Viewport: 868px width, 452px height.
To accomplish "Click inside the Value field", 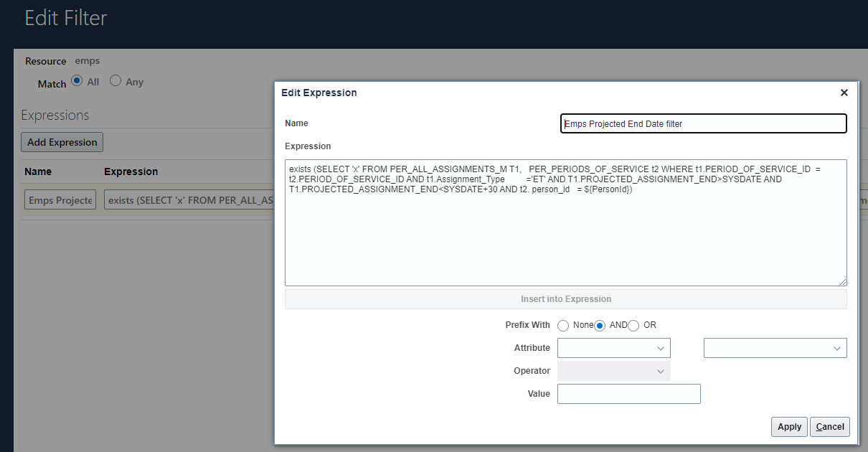I will click(x=628, y=393).
